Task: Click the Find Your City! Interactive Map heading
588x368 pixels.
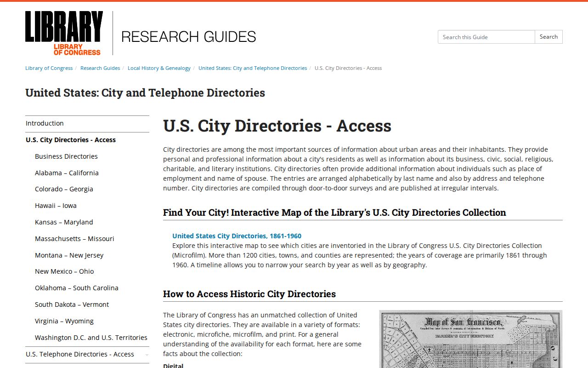Action: 334,213
